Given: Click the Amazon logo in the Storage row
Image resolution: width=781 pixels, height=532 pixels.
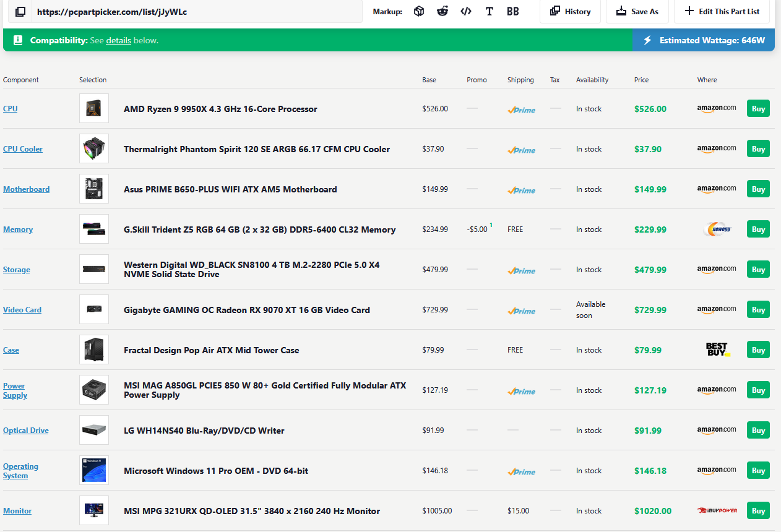Looking at the screenshot, I should pos(717,269).
